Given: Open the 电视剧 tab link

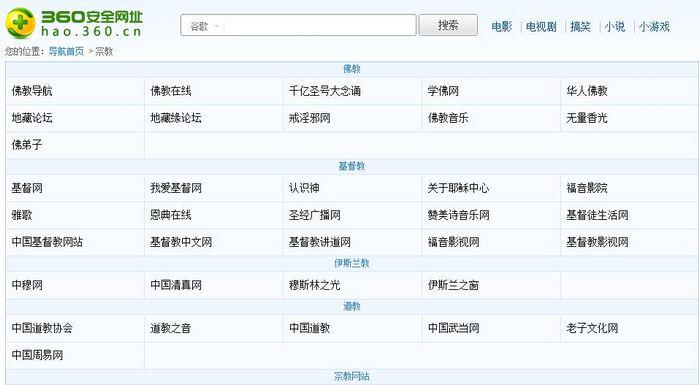Looking at the screenshot, I should (541, 26).
